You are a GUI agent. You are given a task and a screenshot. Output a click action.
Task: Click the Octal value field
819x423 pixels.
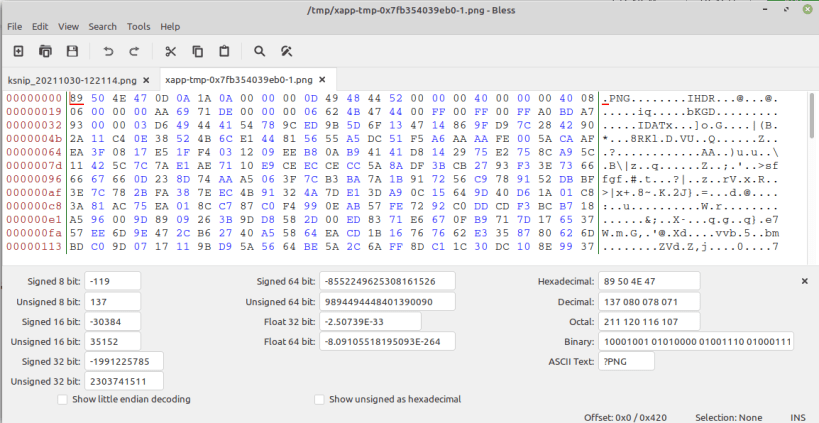(x=649, y=322)
